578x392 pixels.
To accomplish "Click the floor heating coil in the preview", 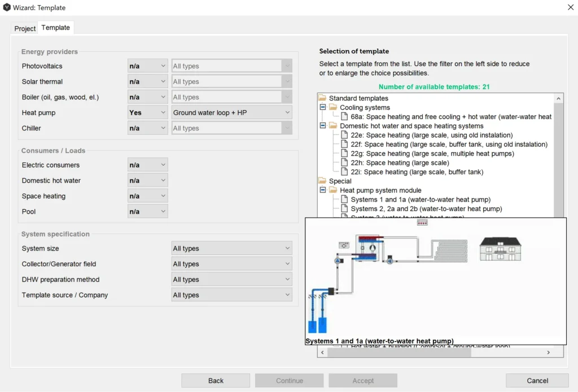I will tap(450, 252).
